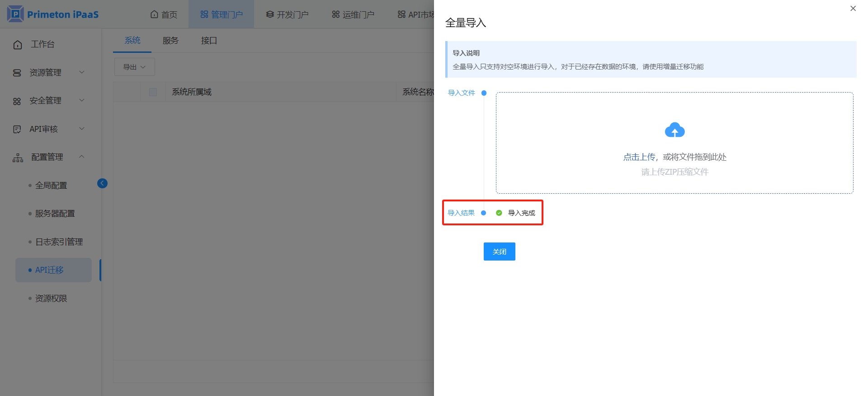Screen dimensions: 868x396
Task: Open 资源权限 in the sidebar
Action: (51, 298)
